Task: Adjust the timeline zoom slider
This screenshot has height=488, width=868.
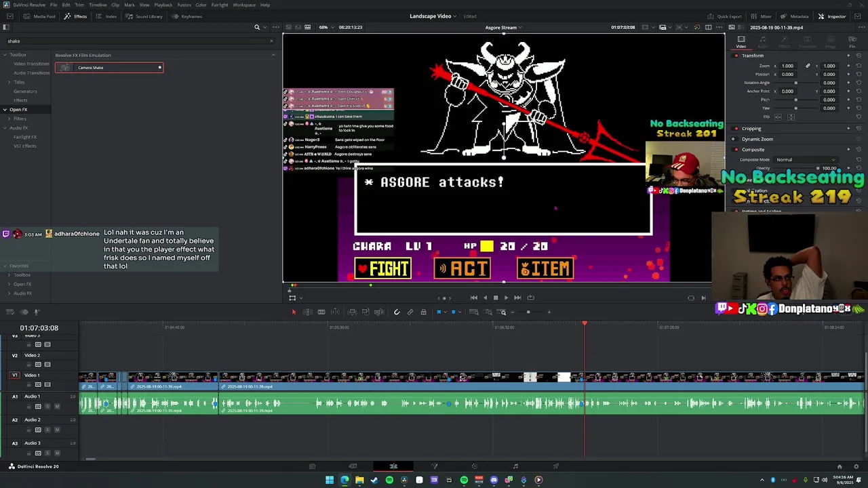Action: coord(528,312)
